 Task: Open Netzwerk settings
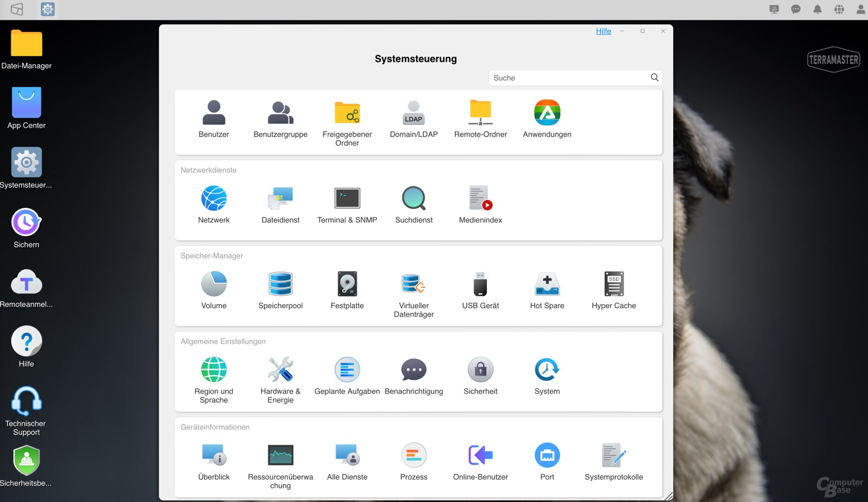(x=214, y=198)
